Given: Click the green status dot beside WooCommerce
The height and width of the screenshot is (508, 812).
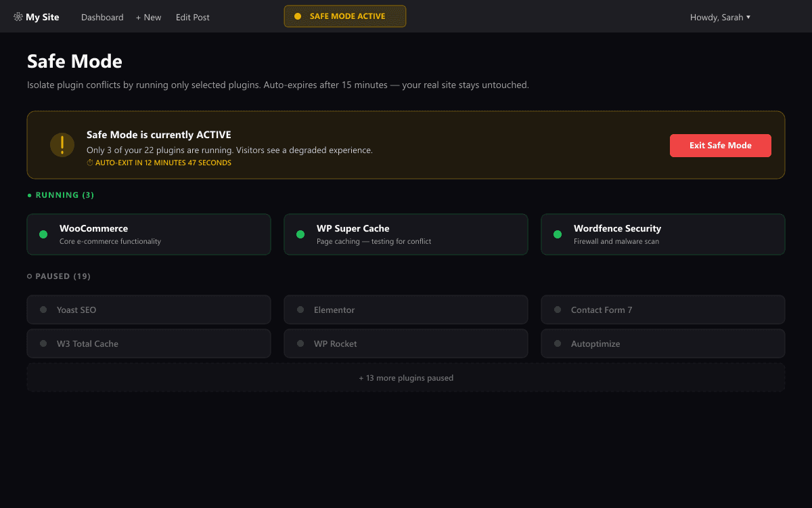Looking at the screenshot, I should tap(43, 234).
